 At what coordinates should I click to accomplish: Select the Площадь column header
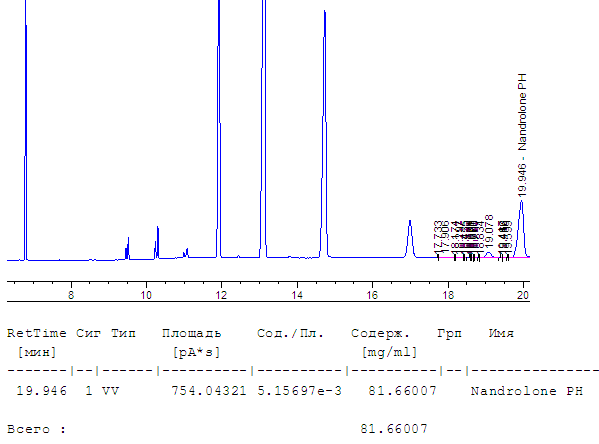click(x=191, y=334)
